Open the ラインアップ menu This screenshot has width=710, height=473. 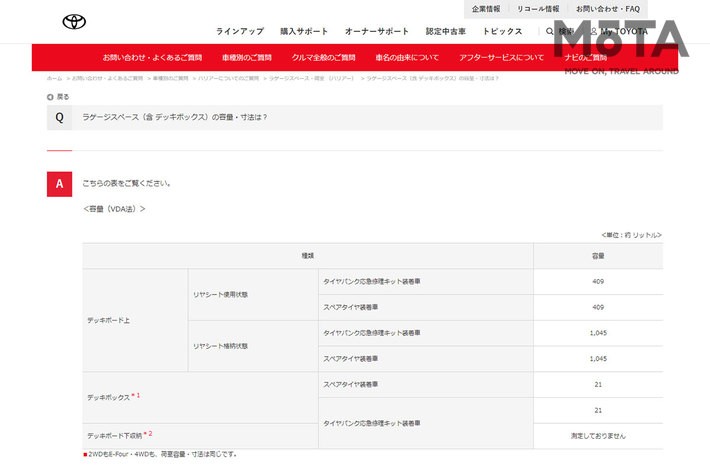pyautogui.click(x=239, y=32)
